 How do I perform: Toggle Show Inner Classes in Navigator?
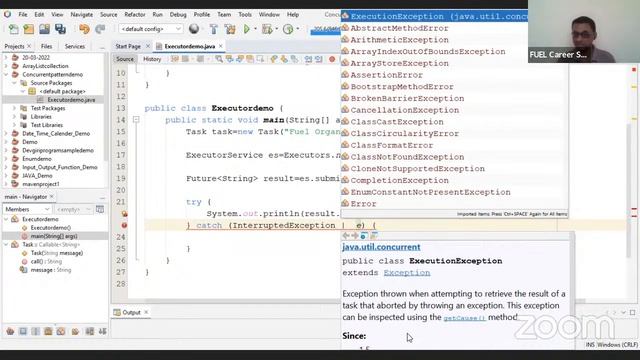[61, 331]
